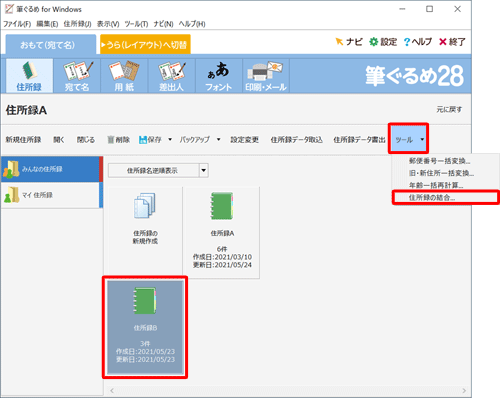
Task: Open the 住所録 address book icon
Action: [29, 76]
